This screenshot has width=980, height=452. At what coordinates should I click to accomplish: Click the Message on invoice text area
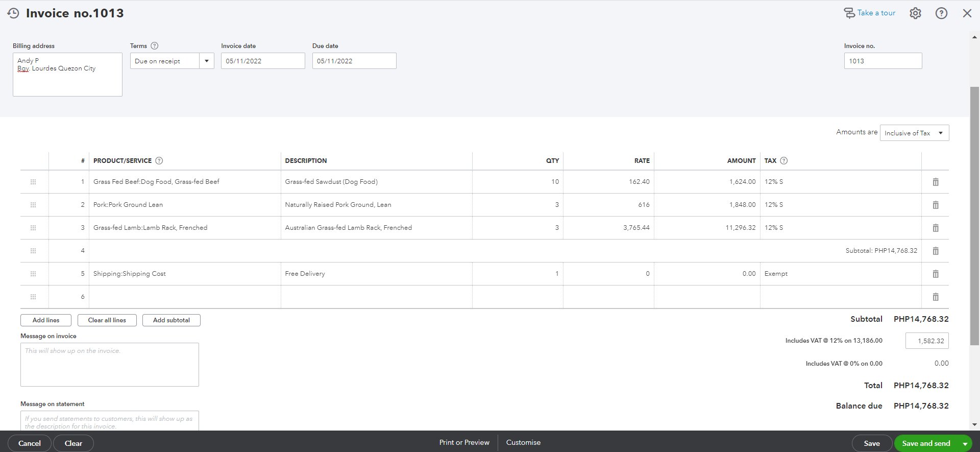pos(110,365)
